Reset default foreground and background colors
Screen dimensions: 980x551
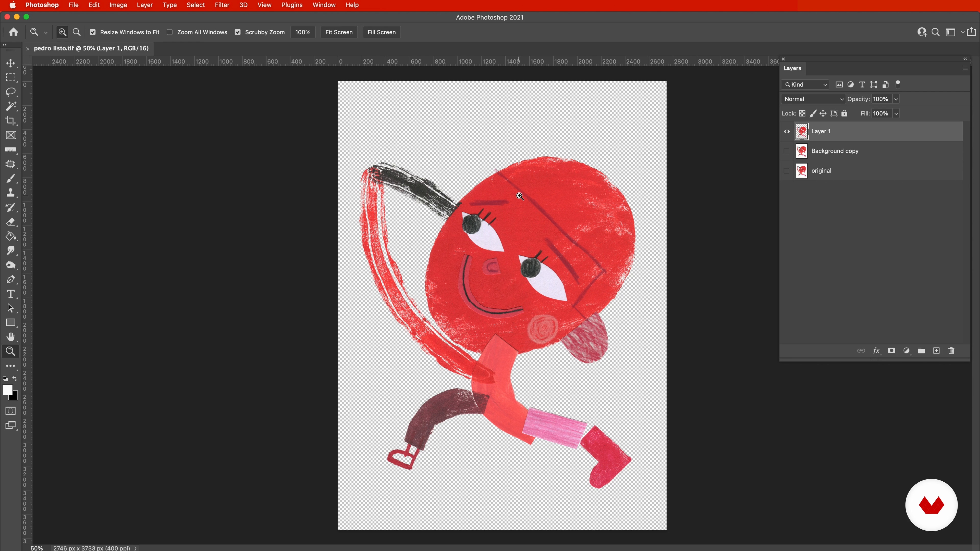pos(5,379)
